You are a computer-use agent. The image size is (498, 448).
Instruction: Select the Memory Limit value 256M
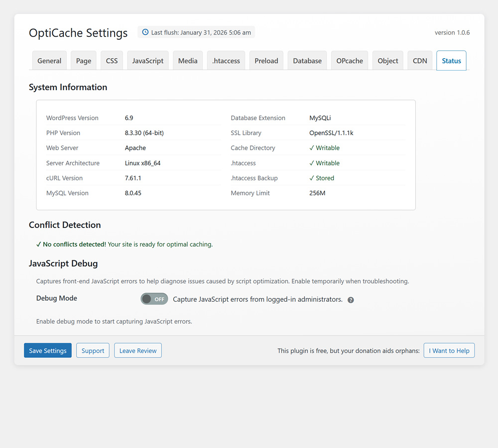[317, 193]
